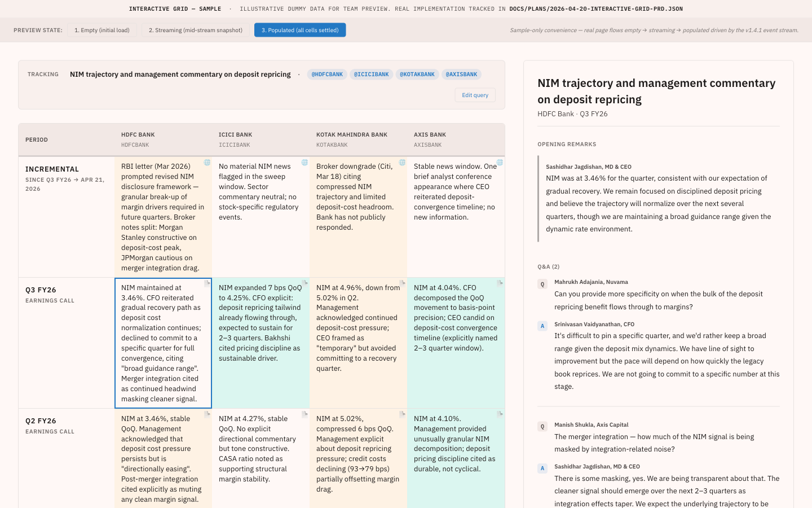Viewport: 812px width, 508px height.
Task: Select the 'No material NIM news' ICICI cell
Action: [x=261, y=217]
